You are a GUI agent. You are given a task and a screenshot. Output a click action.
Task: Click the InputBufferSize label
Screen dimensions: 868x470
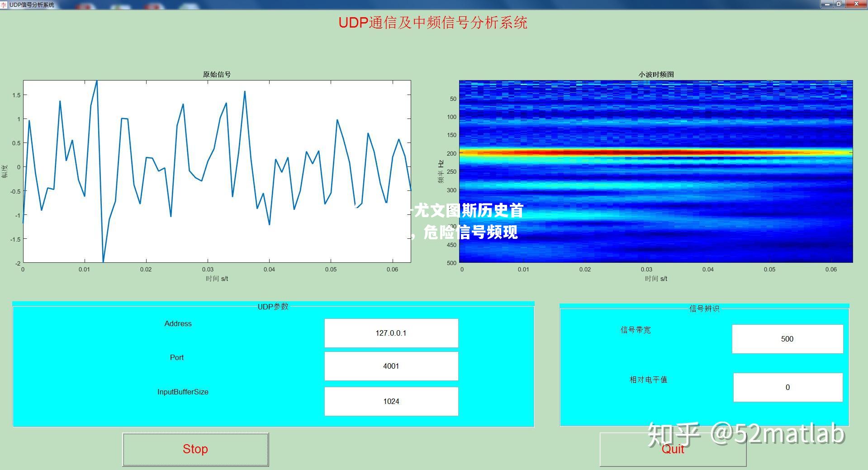coord(183,392)
